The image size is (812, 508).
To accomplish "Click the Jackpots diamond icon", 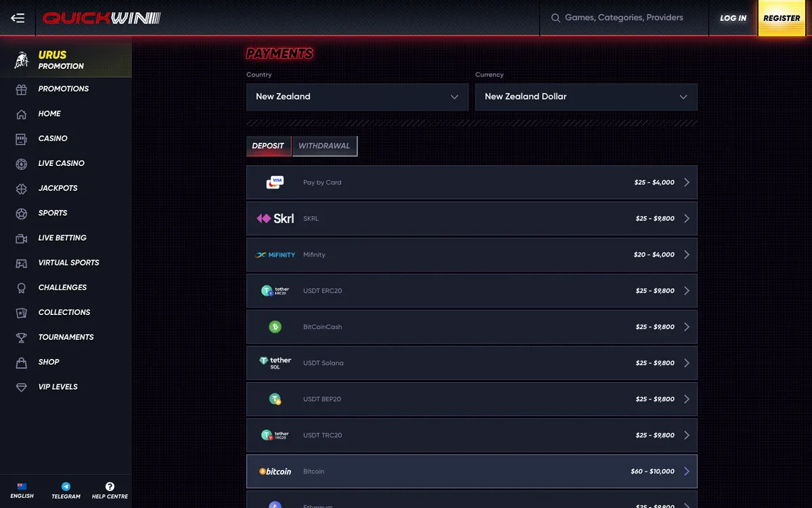I will coord(22,188).
